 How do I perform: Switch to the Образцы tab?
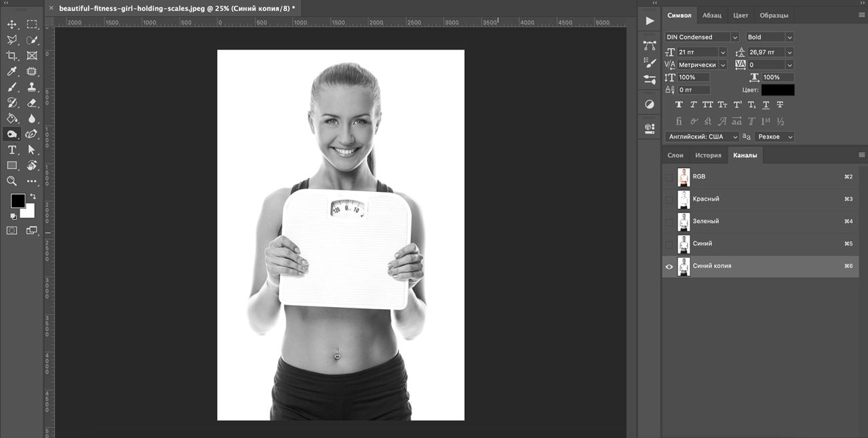(774, 16)
